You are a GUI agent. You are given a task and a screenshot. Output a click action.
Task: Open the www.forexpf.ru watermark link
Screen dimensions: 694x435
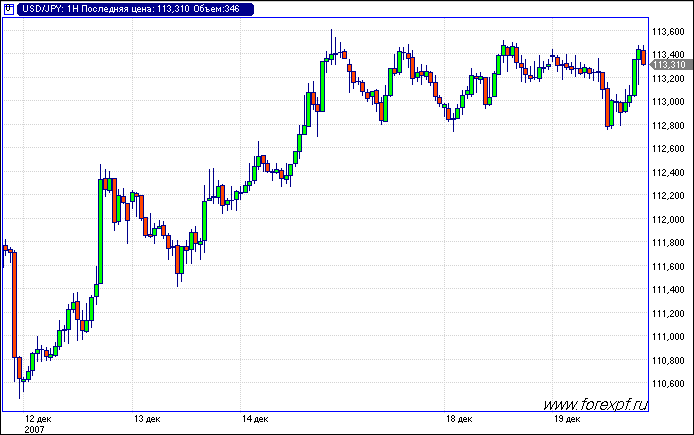click(596, 405)
